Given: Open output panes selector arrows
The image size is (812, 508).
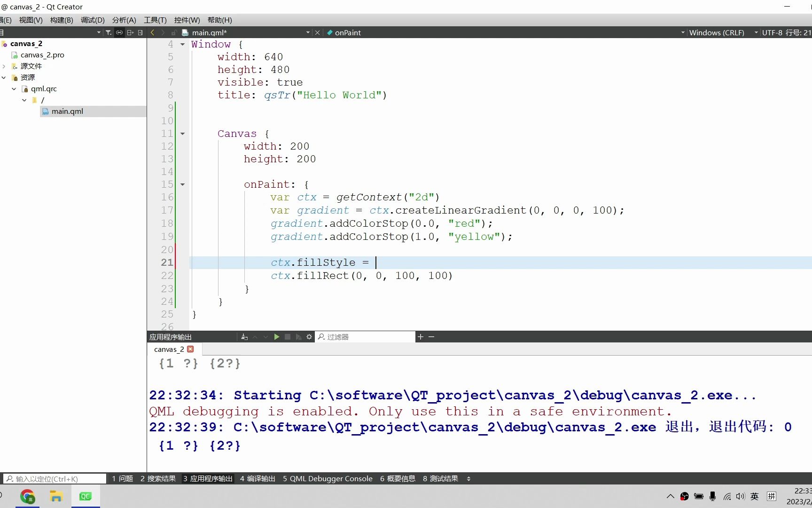Looking at the screenshot, I should coord(468,479).
